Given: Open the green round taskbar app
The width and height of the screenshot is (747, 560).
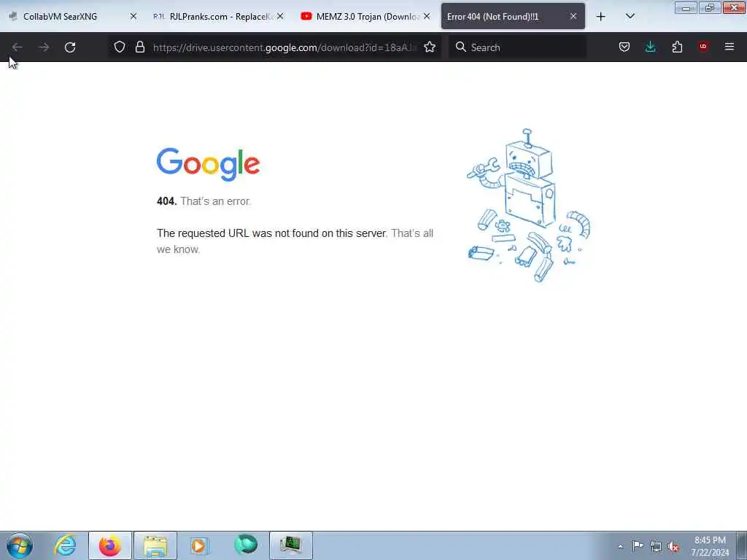Looking at the screenshot, I should 246,545.
